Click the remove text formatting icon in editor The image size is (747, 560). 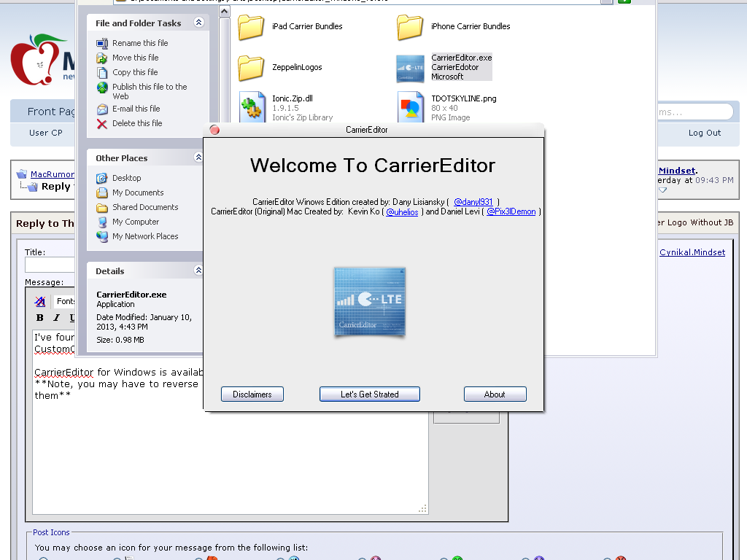click(x=40, y=301)
